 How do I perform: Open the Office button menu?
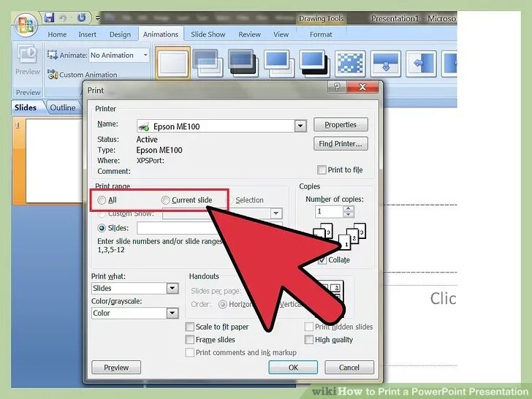26,25
